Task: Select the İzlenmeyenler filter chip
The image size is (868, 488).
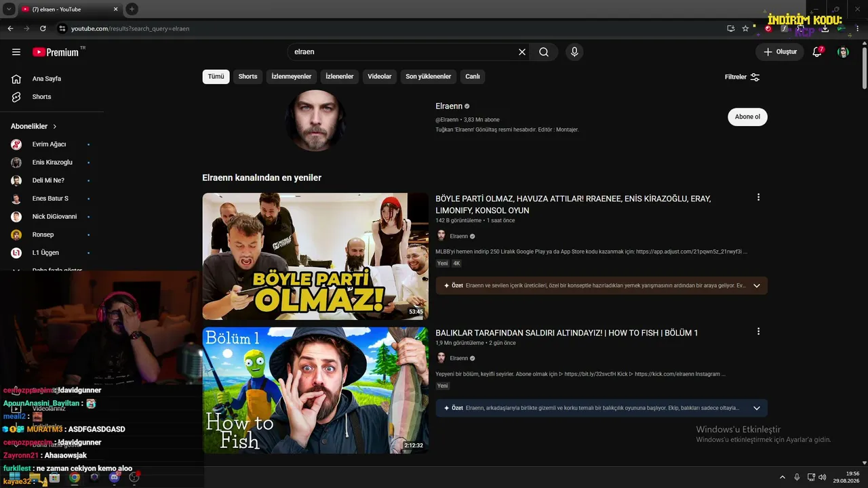Action: 292,77
